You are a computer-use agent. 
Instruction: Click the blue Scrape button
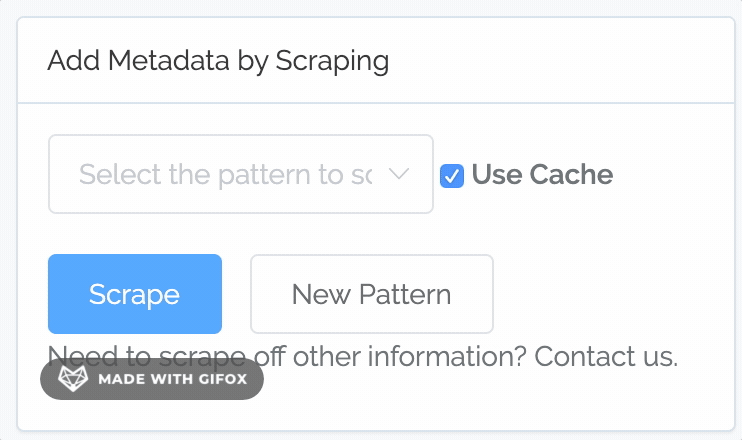pos(135,294)
